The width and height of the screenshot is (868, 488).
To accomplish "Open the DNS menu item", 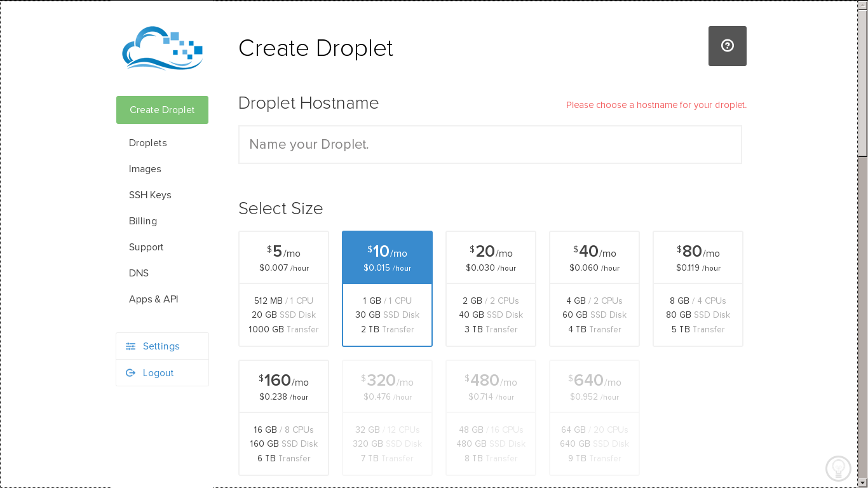I will coord(139,273).
